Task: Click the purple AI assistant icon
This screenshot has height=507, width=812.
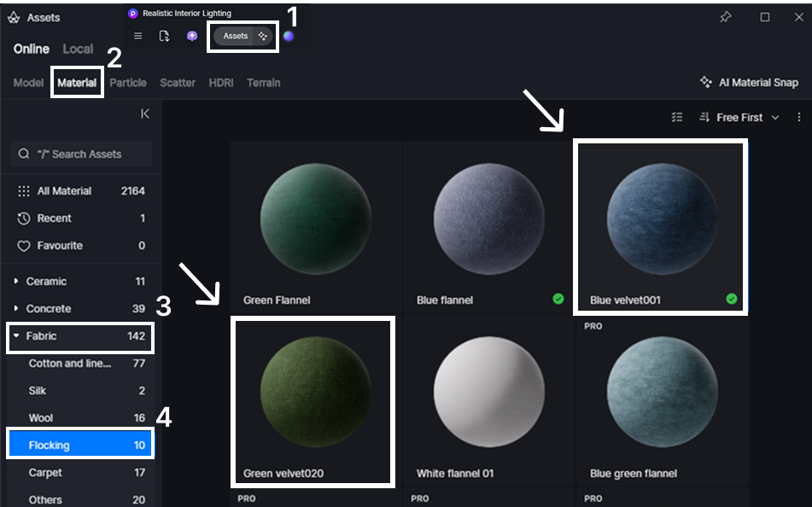Action: (x=192, y=36)
